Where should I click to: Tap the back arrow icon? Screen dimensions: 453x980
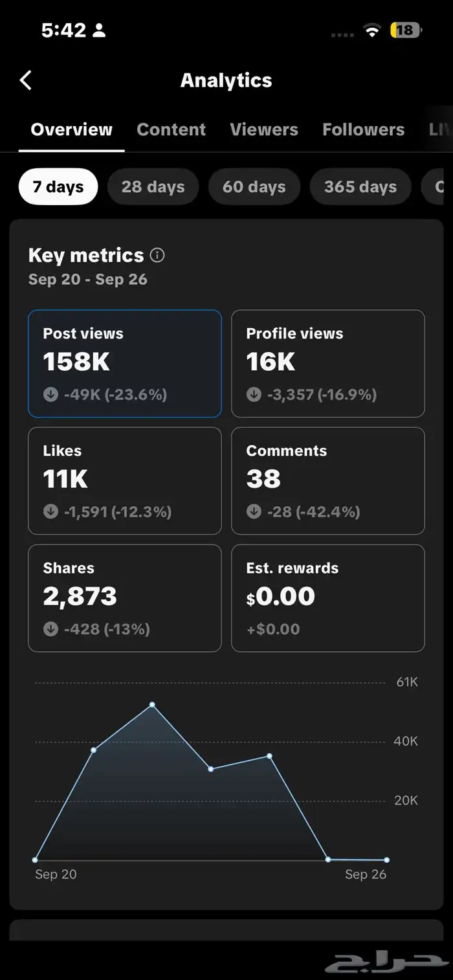(26, 80)
